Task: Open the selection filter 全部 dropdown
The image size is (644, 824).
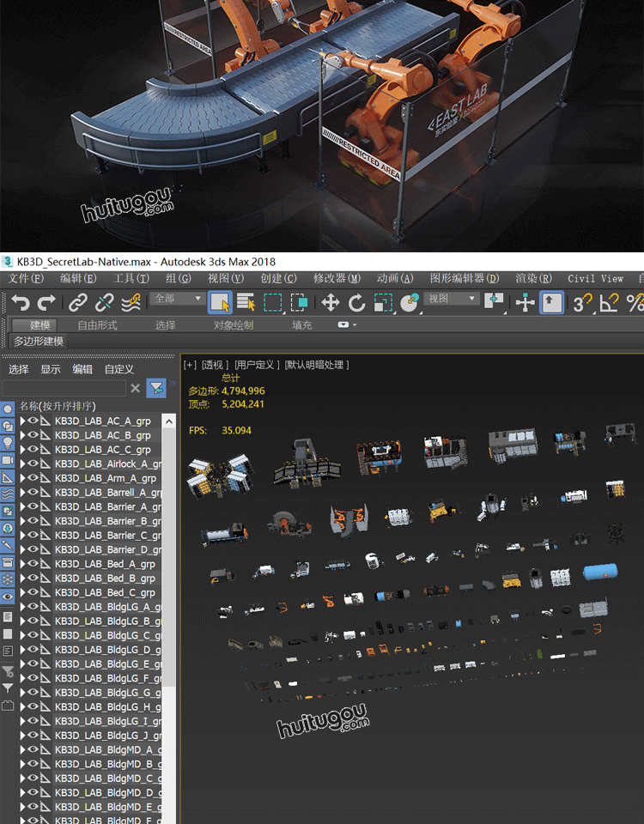Action: pyautogui.click(x=178, y=299)
